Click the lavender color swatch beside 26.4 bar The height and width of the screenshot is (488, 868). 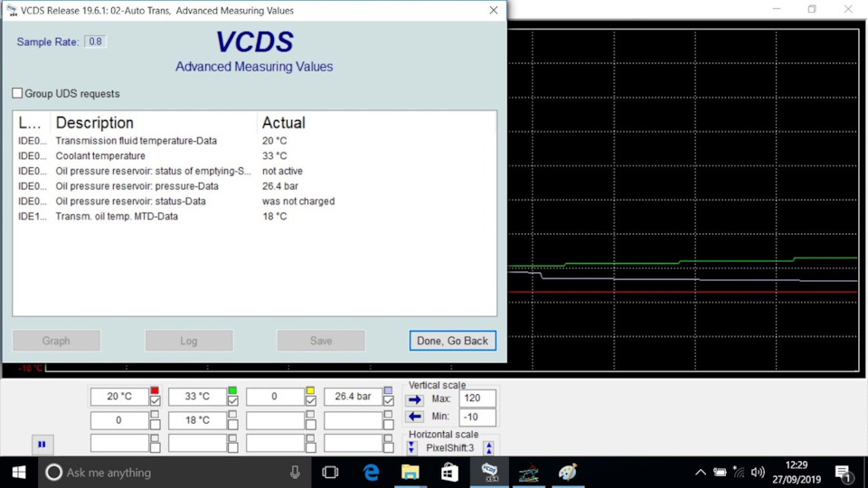388,390
